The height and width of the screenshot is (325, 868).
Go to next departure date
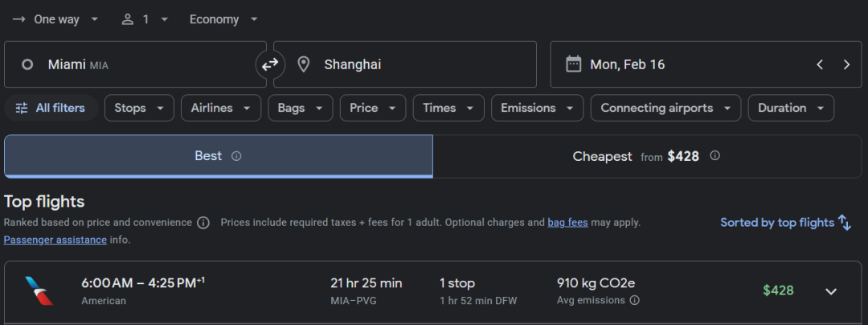[846, 64]
